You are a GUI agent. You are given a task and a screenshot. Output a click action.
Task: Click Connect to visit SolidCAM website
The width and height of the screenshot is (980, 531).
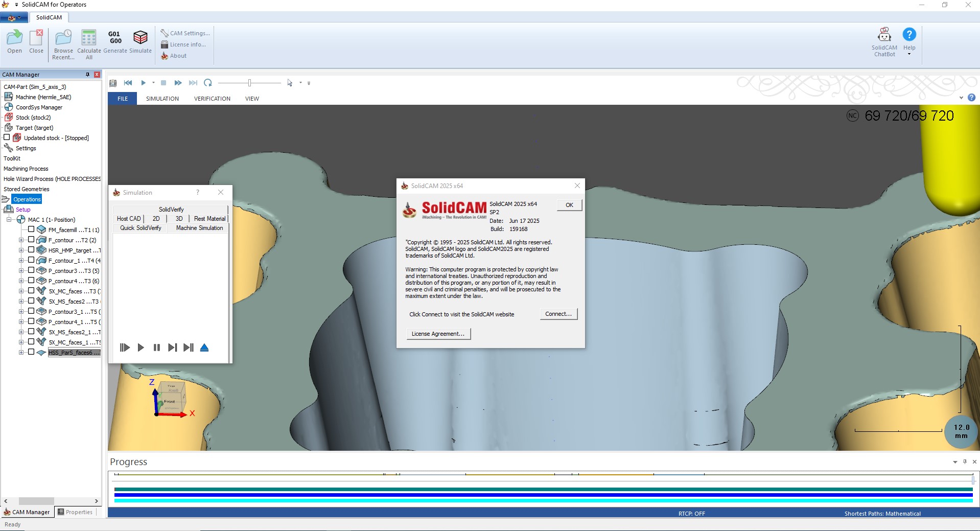coord(558,314)
